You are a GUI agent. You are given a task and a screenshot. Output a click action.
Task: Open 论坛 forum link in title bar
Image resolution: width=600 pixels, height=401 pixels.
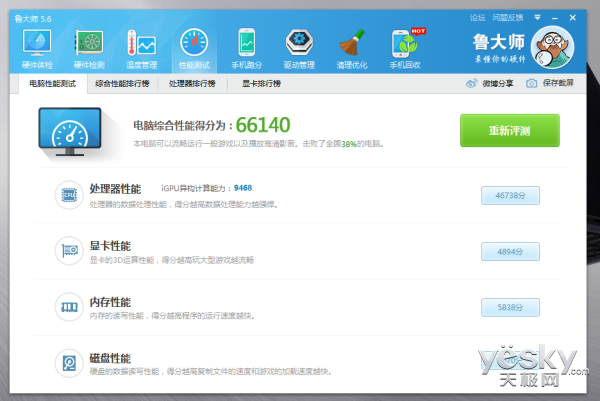(477, 17)
